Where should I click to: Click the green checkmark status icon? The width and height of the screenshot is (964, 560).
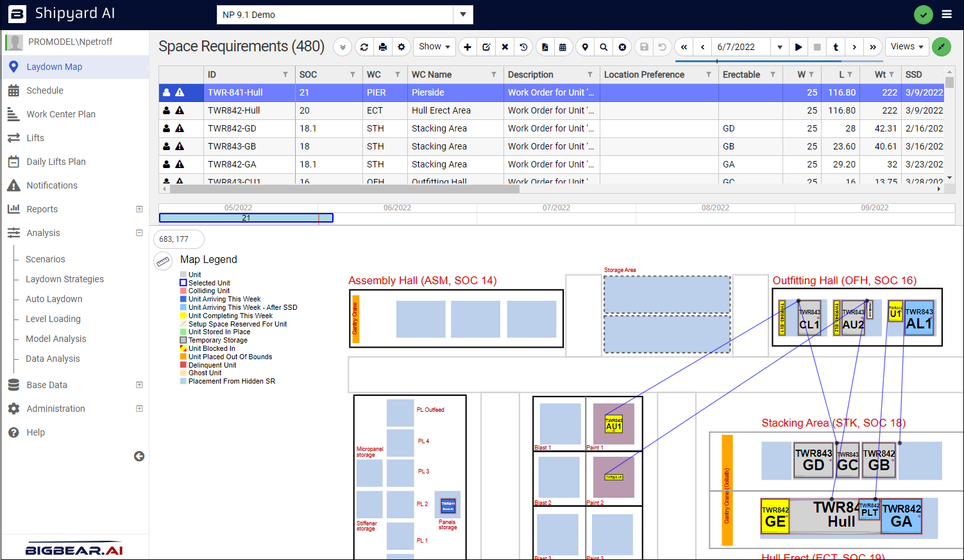tap(924, 15)
